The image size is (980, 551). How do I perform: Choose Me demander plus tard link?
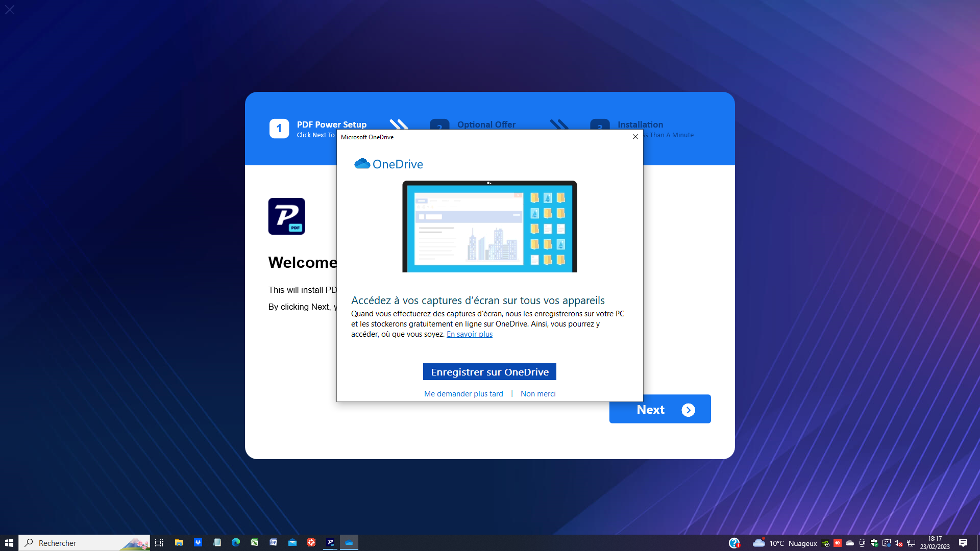coord(463,394)
